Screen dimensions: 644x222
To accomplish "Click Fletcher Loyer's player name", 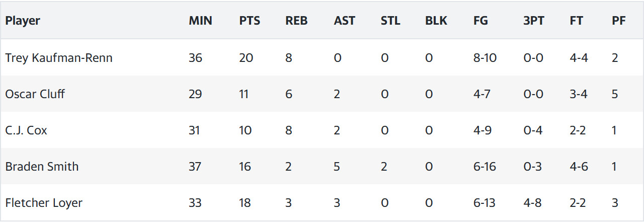I will click(44, 203).
